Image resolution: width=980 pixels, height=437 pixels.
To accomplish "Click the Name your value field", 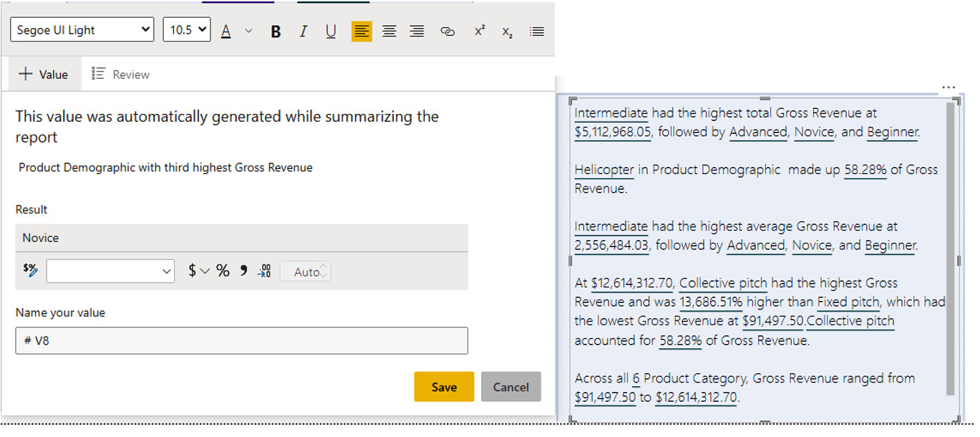I will [242, 341].
